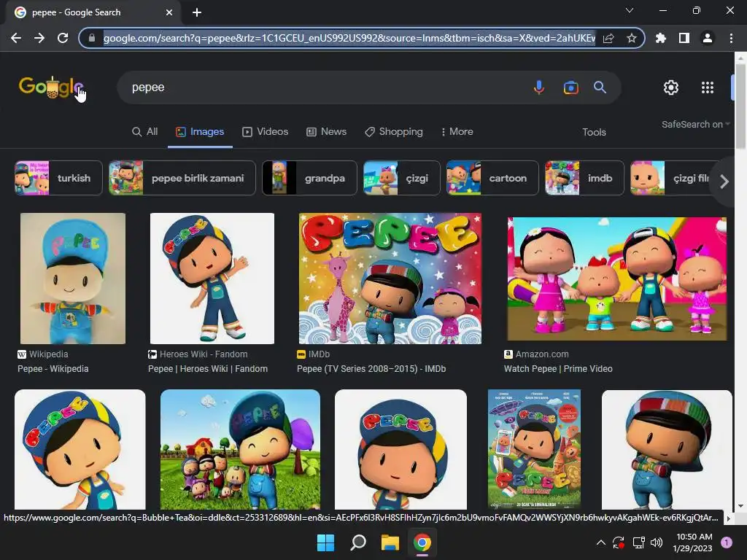
Task: Close the pepee Google Search tab
Action: [169, 12]
